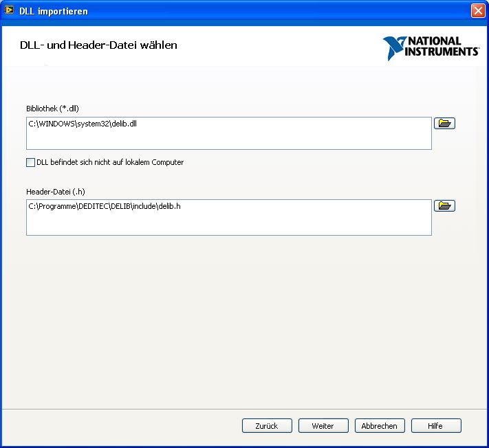The width and height of the screenshot is (489, 448).
Task: Proceed by clicking Weiter
Action: click(323, 426)
